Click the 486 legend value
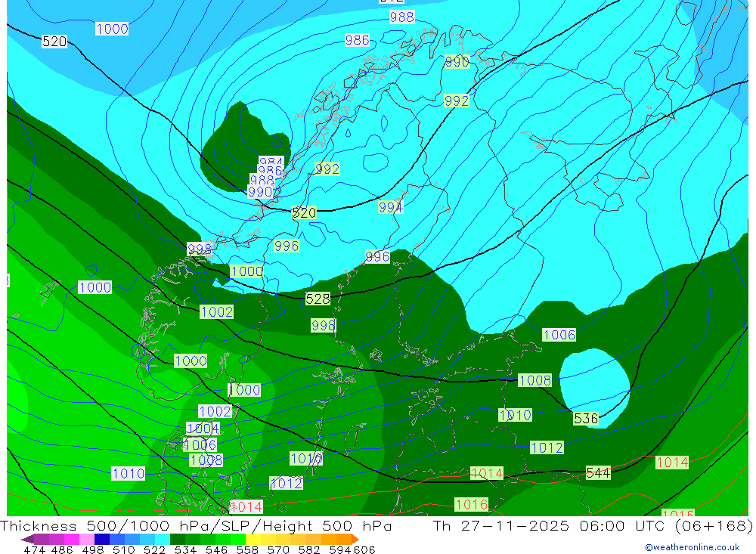The image size is (756, 554). coord(62,549)
